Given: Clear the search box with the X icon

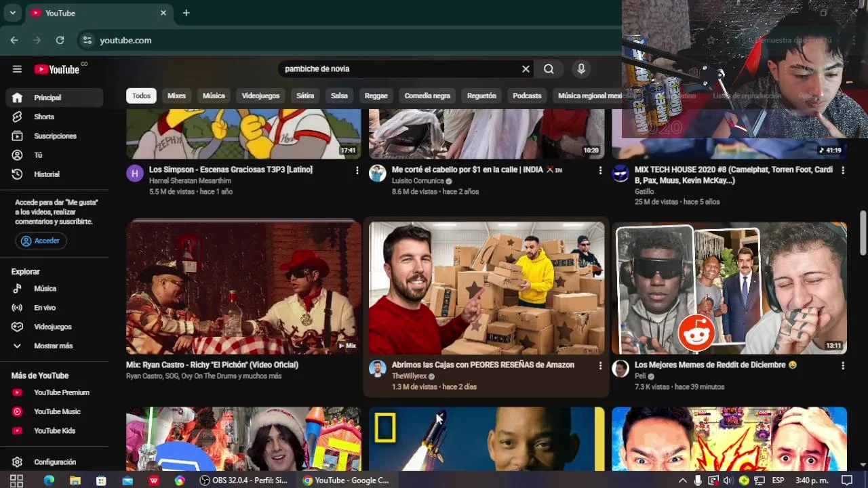Looking at the screenshot, I should (526, 69).
